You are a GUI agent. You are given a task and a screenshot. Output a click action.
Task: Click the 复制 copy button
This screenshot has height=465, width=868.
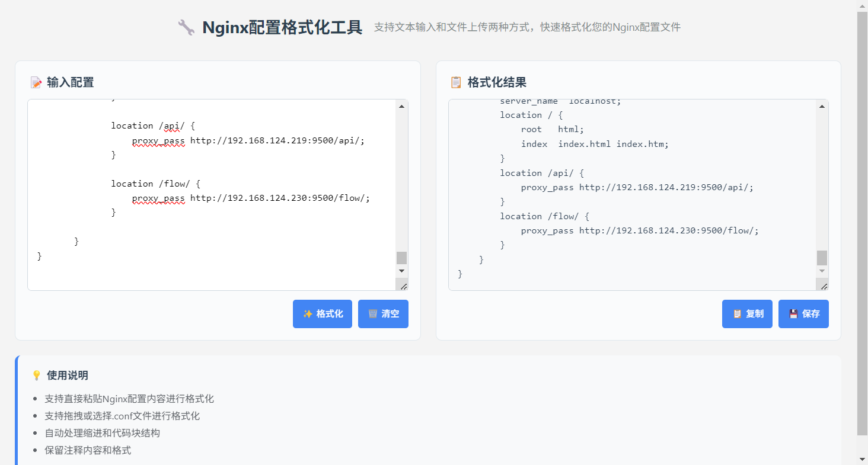pos(747,314)
